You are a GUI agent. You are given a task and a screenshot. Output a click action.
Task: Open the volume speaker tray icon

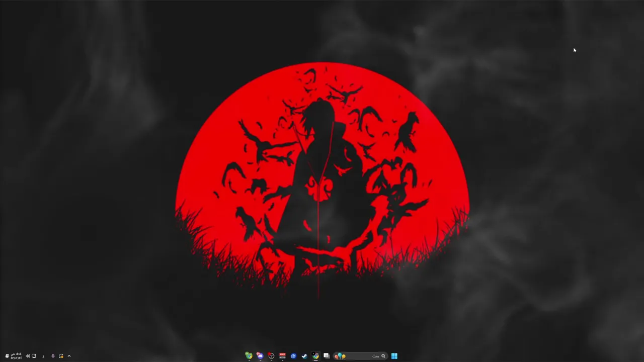click(x=28, y=356)
